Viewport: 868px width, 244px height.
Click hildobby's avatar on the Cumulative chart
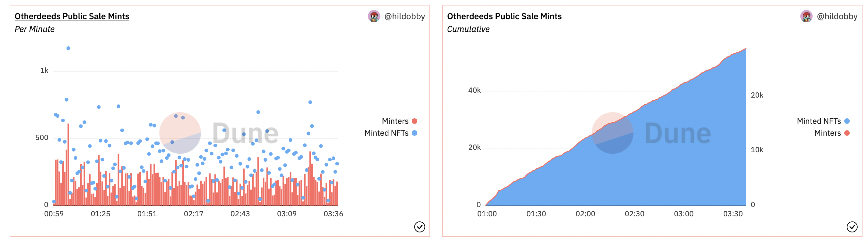(x=806, y=16)
